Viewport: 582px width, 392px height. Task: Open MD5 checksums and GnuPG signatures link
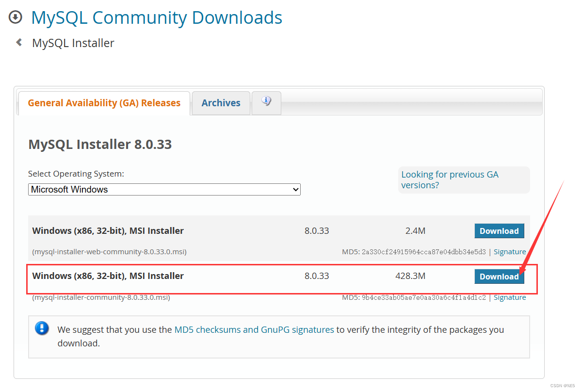click(254, 329)
